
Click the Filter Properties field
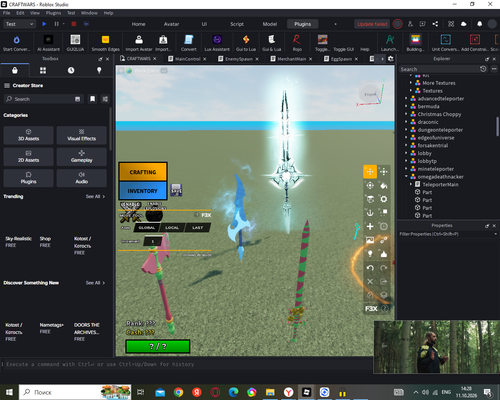pos(448,234)
